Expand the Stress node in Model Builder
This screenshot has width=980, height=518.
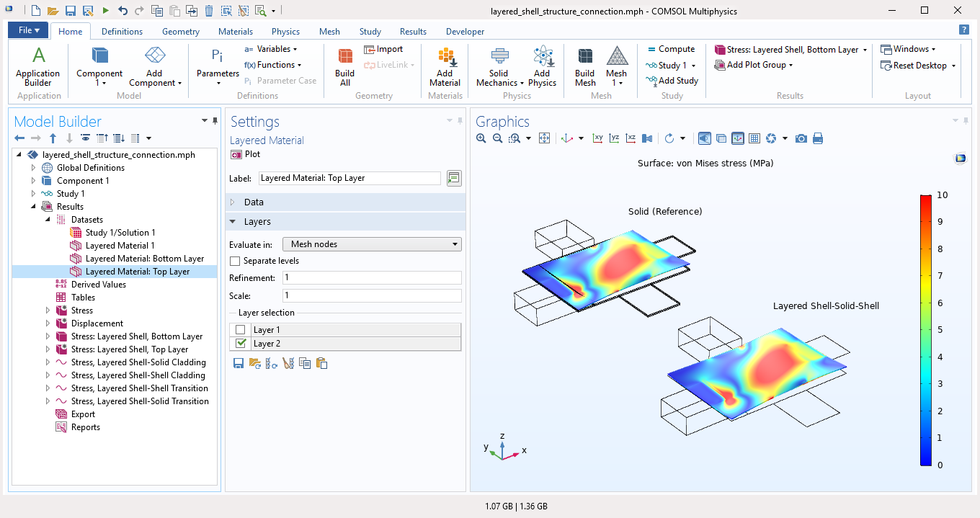[48, 311]
